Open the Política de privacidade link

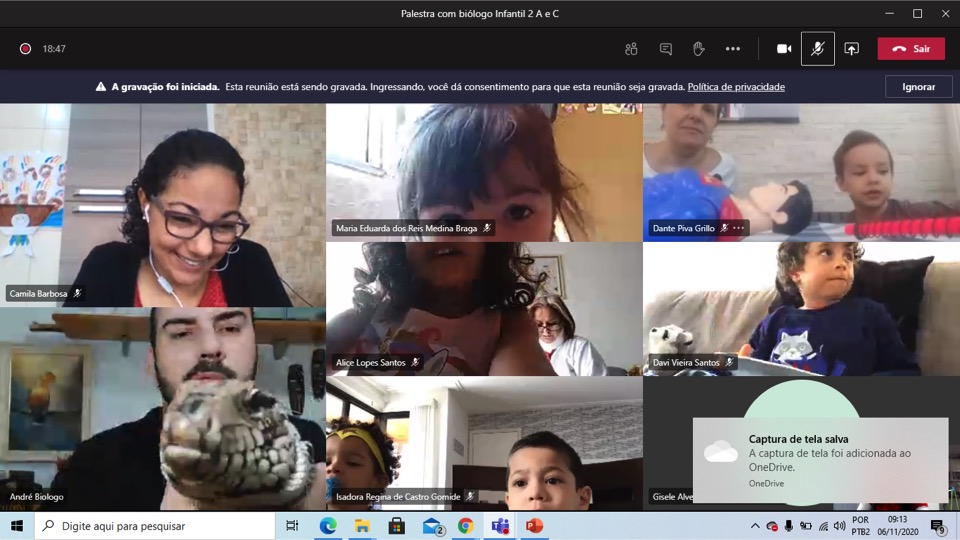click(x=736, y=87)
